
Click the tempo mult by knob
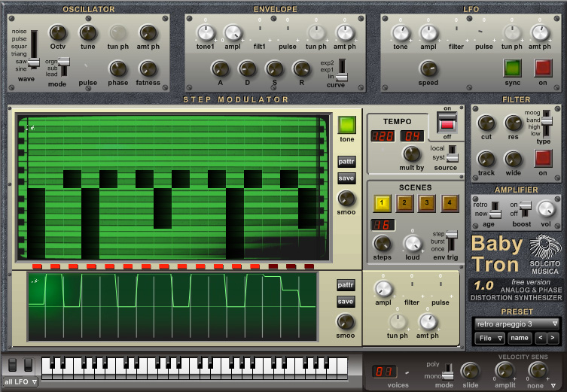click(412, 154)
